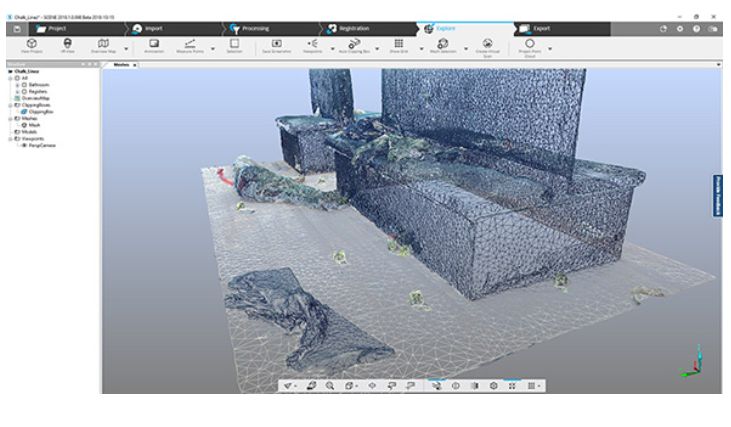Click the navigation mode arrow icon in bottom toolbar
This screenshot has width=731, height=427.
[288, 386]
